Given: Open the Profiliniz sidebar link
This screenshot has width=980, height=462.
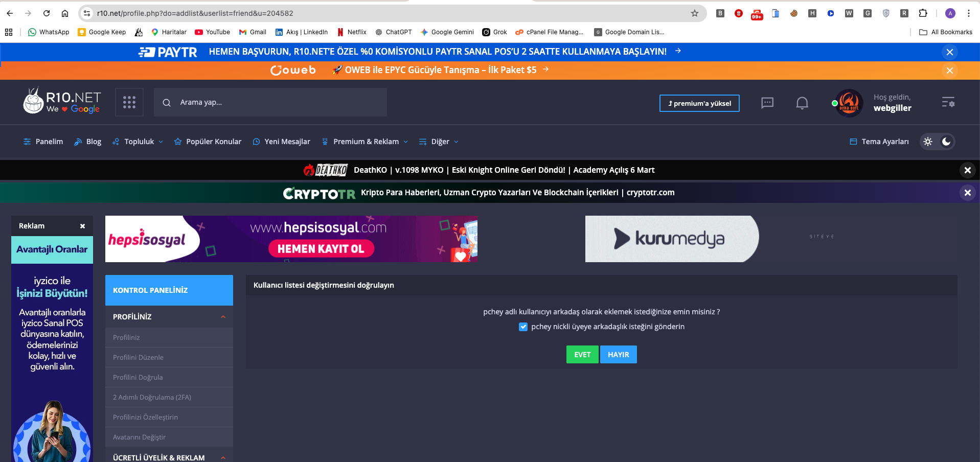Looking at the screenshot, I should 169,337.
